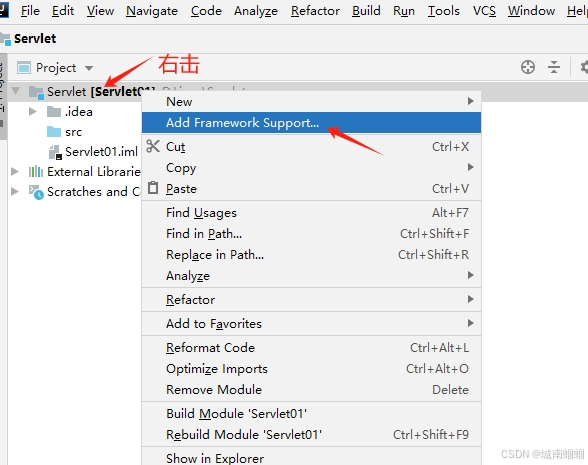Expand the External Libraries node arrow
588x465 pixels.
(x=15, y=172)
